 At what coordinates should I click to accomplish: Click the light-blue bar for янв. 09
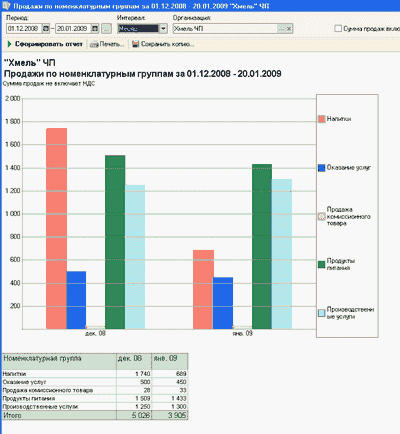[x=282, y=254]
